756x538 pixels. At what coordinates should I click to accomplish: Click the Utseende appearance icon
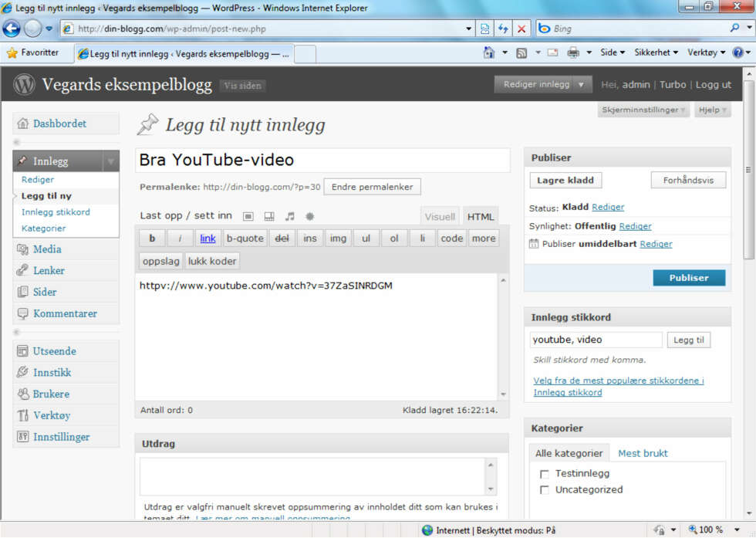22,350
